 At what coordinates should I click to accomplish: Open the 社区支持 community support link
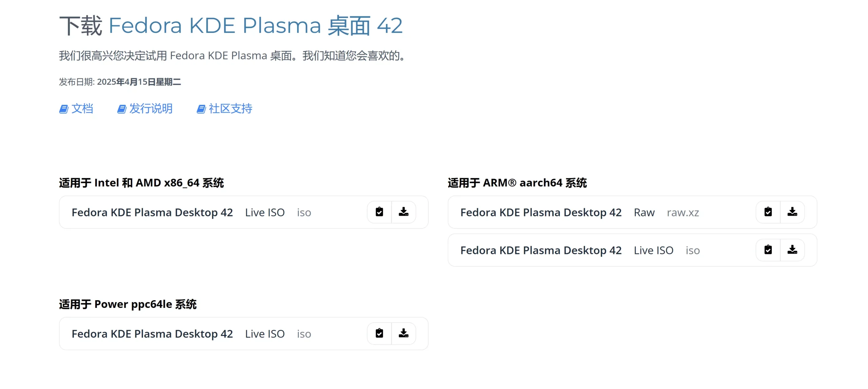click(x=230, y=109)
